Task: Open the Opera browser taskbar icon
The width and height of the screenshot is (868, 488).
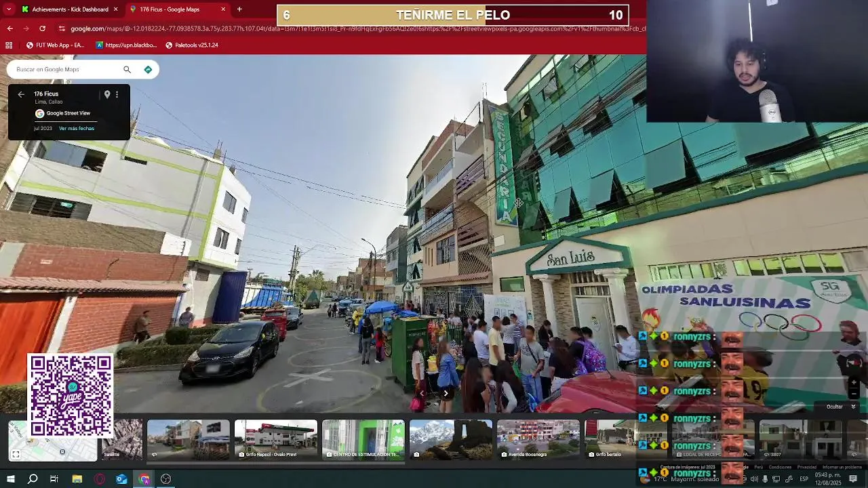Action: click(100, 479)
